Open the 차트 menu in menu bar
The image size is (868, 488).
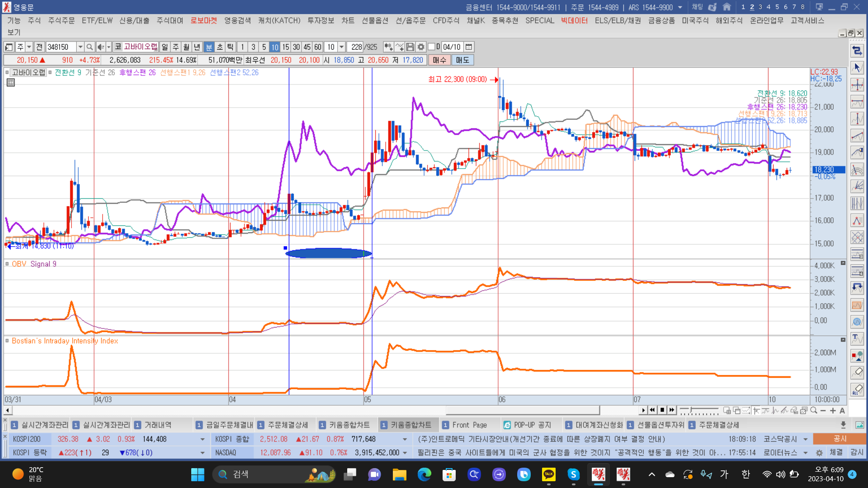coord(348,21)
